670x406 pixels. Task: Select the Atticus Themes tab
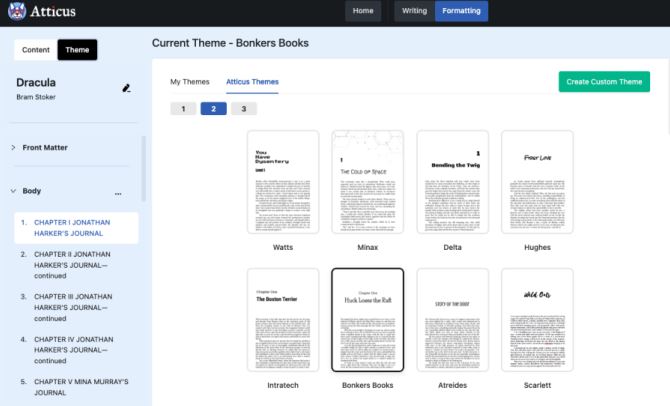click(x=252, y=82)
